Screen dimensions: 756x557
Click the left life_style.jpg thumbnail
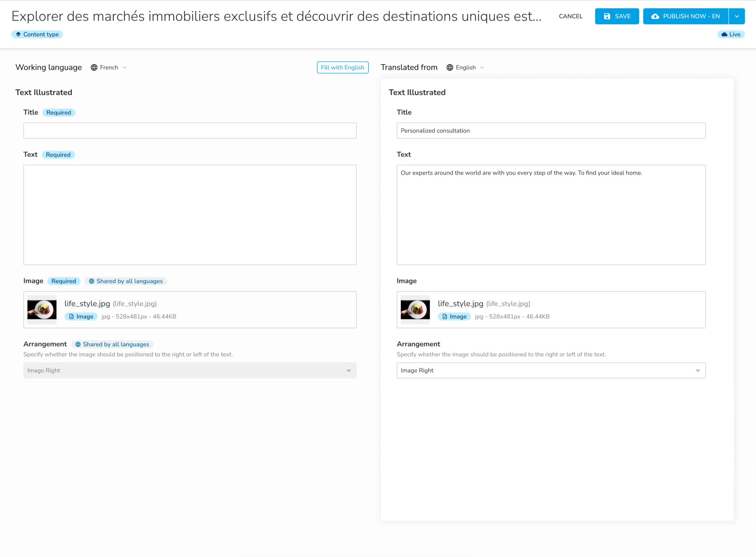(x=42, y=310)
